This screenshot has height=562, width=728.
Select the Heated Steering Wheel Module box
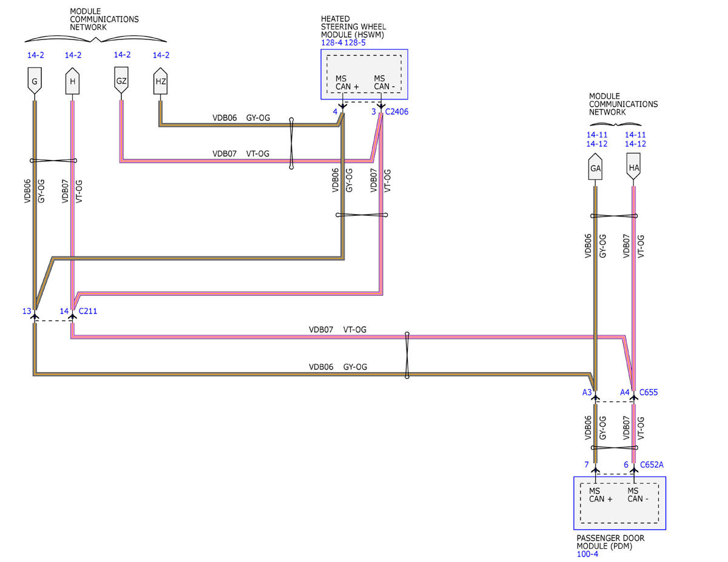364,74
